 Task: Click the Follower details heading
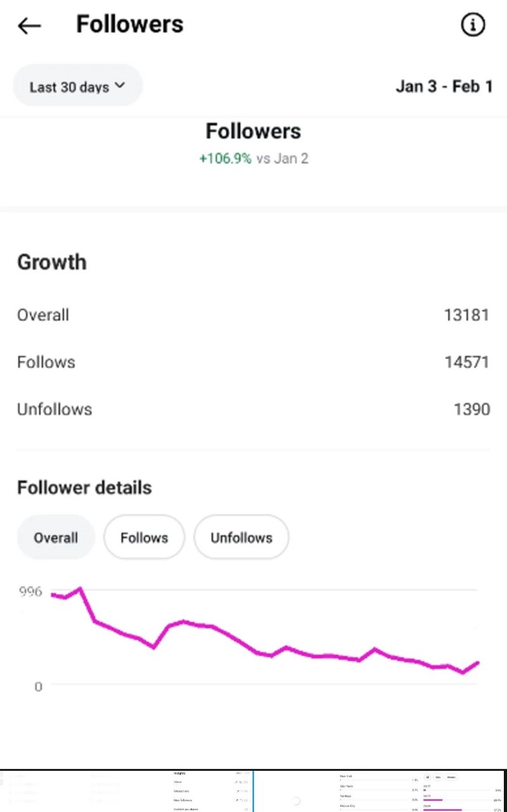(x=84, y=488)
